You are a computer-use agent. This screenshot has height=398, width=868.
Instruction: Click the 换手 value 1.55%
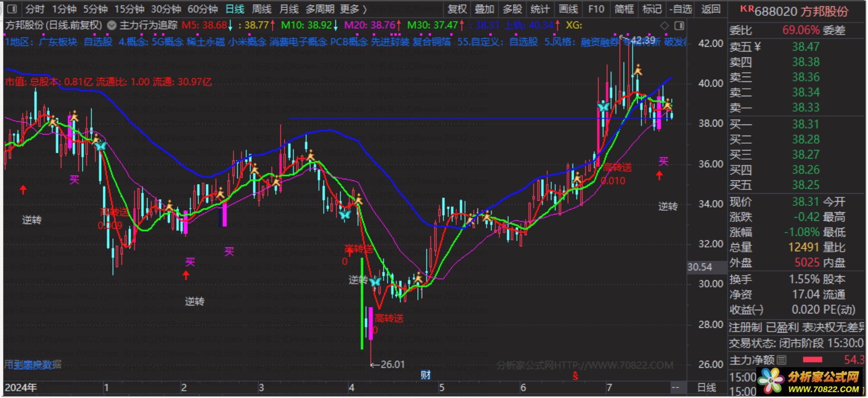[x=804, y=279]
